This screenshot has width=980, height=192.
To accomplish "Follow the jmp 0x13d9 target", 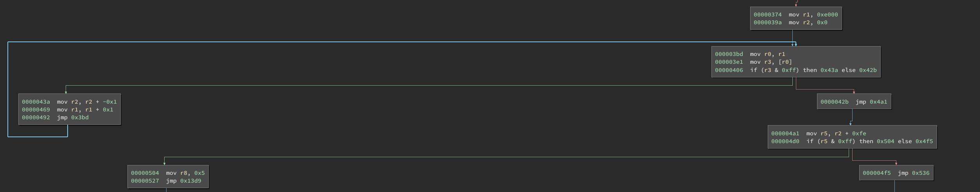I will point(190,181).
